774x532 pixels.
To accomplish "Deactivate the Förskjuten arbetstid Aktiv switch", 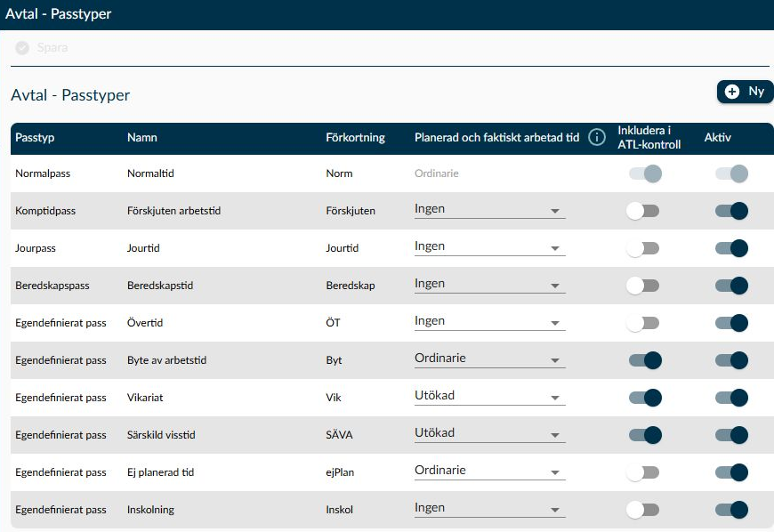I will pos(731,211).
